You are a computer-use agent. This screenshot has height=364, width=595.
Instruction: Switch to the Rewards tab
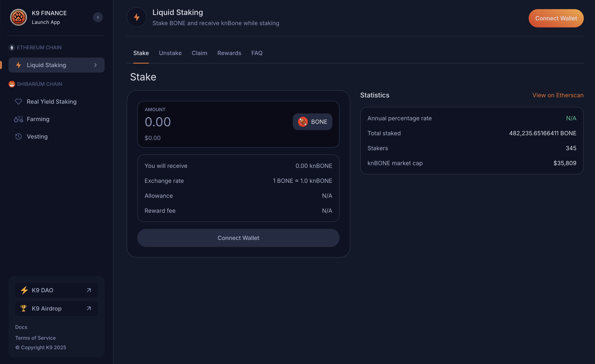click(229, 53)
